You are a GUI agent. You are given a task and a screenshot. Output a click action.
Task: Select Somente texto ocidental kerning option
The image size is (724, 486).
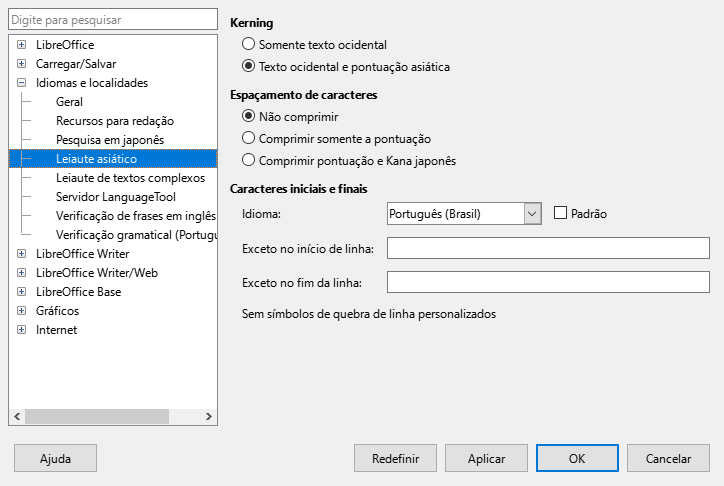pyautogui.click(x=248, y=44)
